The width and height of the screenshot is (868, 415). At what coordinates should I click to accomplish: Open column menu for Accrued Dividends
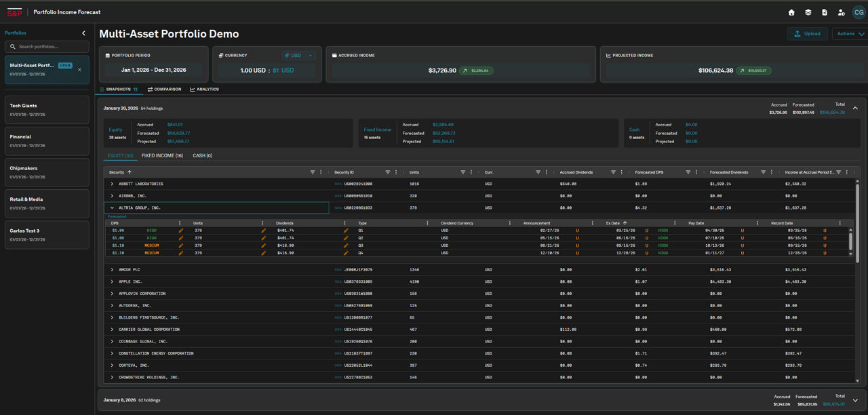(x=621, y=172)
